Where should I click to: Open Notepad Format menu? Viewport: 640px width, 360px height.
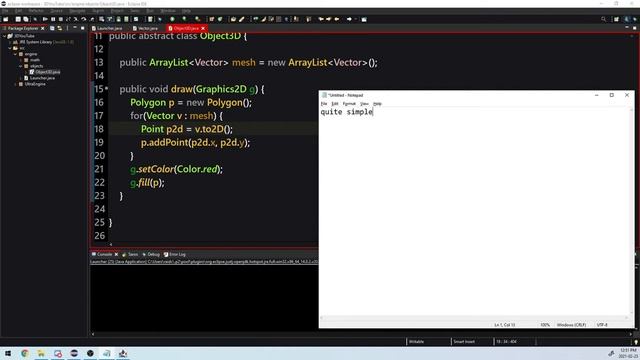(x=349, y=104)
